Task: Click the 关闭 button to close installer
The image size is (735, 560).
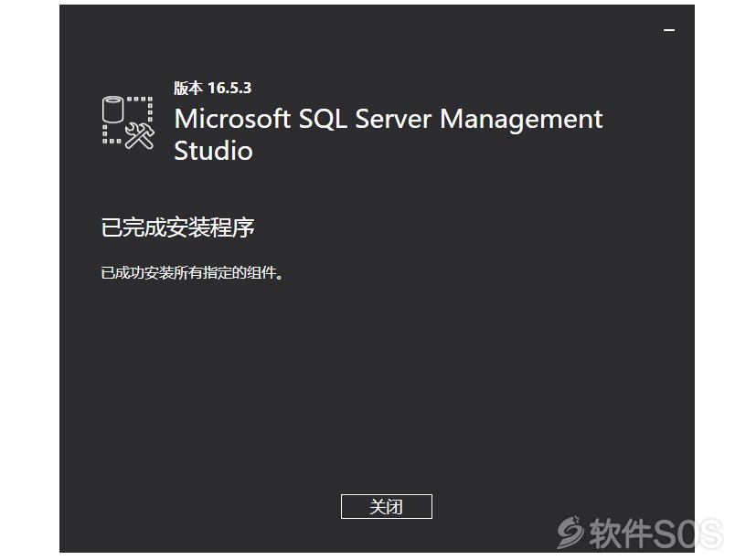Action: 387,506
